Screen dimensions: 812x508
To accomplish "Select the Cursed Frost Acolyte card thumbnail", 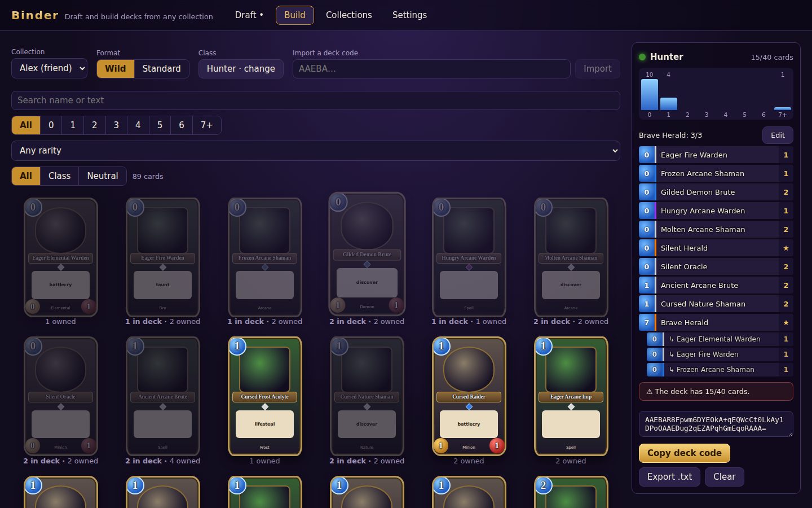I will click(265, 396).
